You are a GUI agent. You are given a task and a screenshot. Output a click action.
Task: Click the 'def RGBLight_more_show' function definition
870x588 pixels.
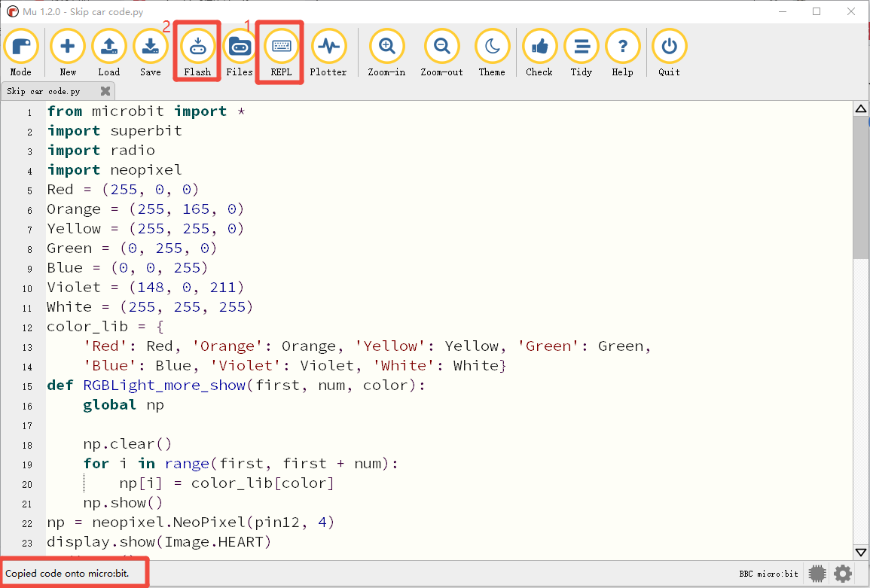pyautogui.click(x=237, y=385)
